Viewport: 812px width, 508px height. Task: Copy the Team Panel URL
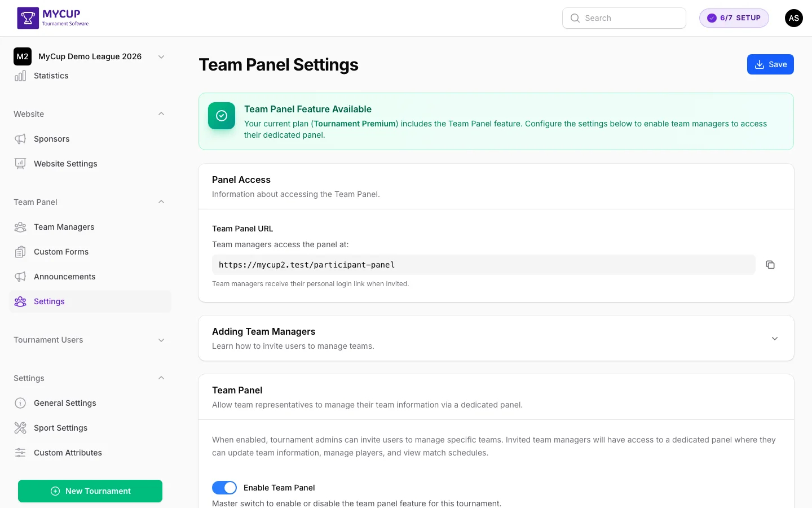(770, 265)
